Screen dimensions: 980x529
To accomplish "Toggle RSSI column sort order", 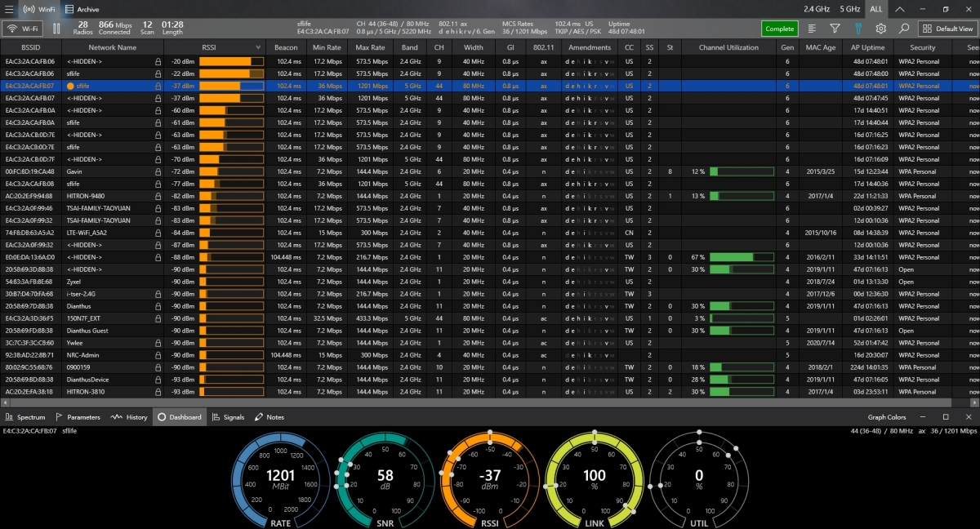I will point(209,47).
